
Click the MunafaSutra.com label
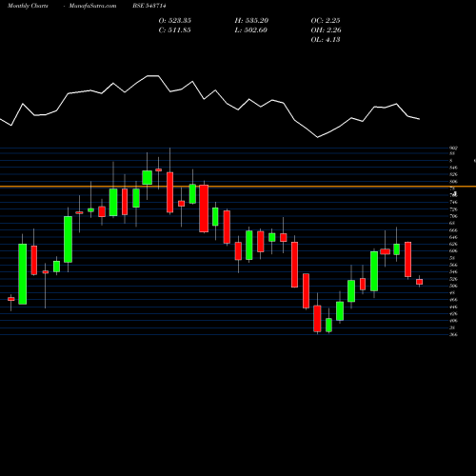(92, 6)
